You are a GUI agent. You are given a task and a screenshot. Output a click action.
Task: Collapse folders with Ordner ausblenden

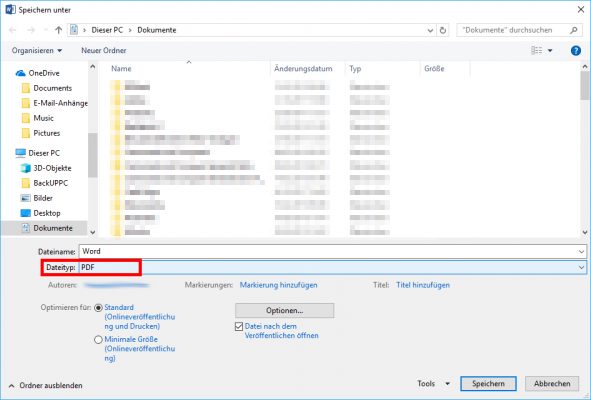click(x=46, y=386)
